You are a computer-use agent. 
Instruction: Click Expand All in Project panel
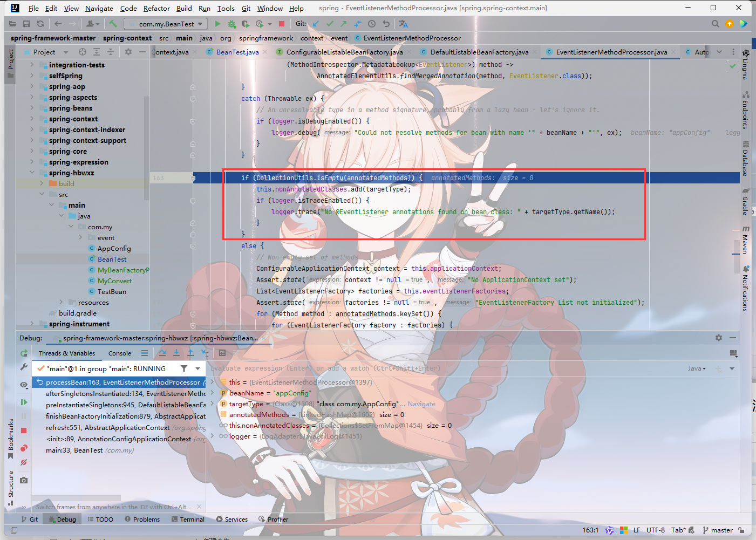pyautogui.click(x=97, y=52)
